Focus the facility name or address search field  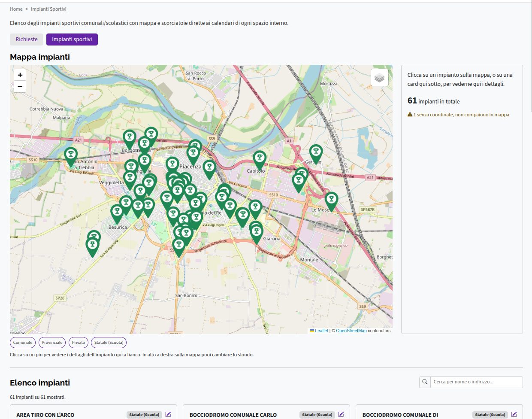coord(476,382)
